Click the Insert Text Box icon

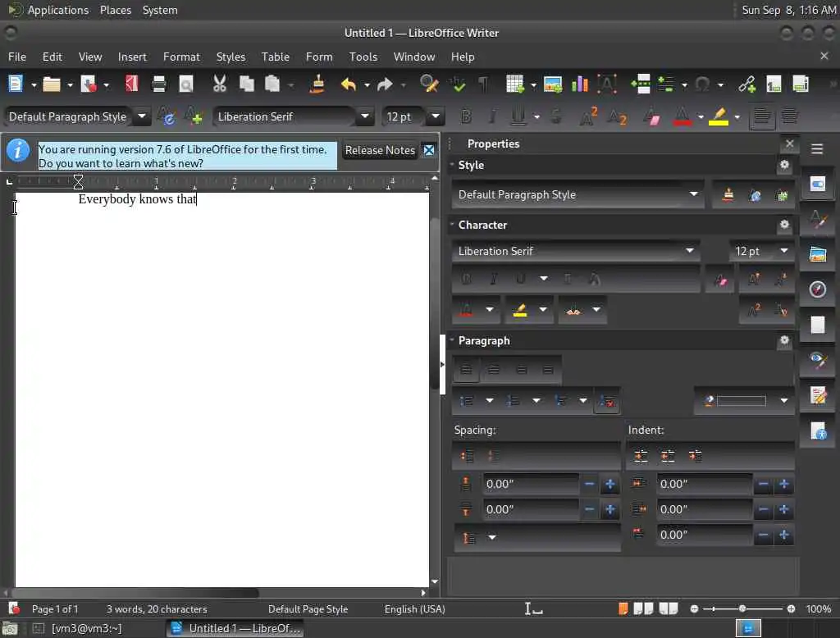[x=607, y=84]
